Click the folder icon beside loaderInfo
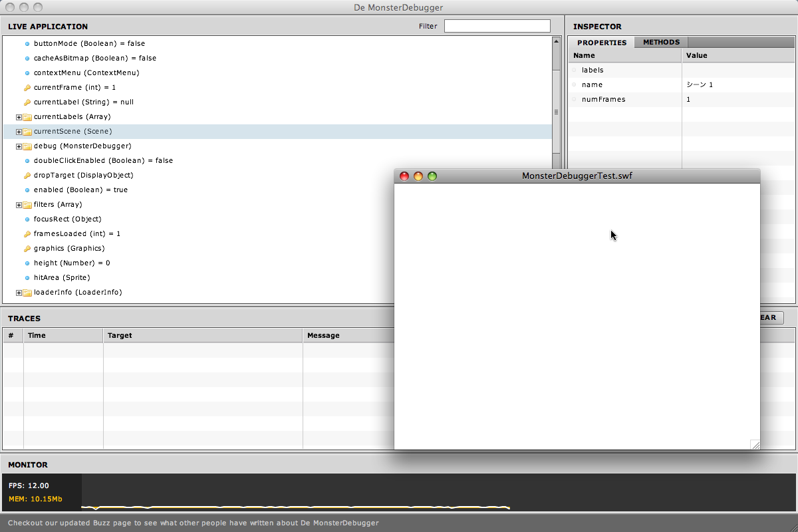The height and width of the screenshot is (532, 798). click(27, 293)
